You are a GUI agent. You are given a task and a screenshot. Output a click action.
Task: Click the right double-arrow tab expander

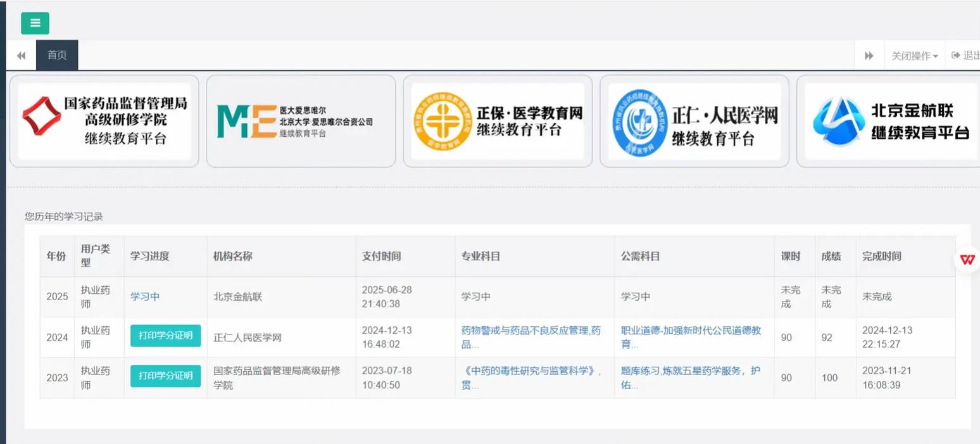(x=869, y=55)
